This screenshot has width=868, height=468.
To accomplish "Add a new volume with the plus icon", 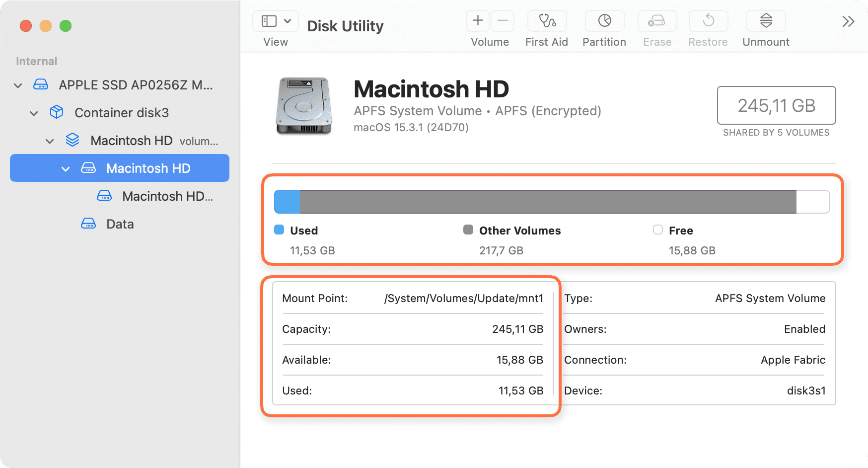I will pyautogui.click(x=477, y=21).
